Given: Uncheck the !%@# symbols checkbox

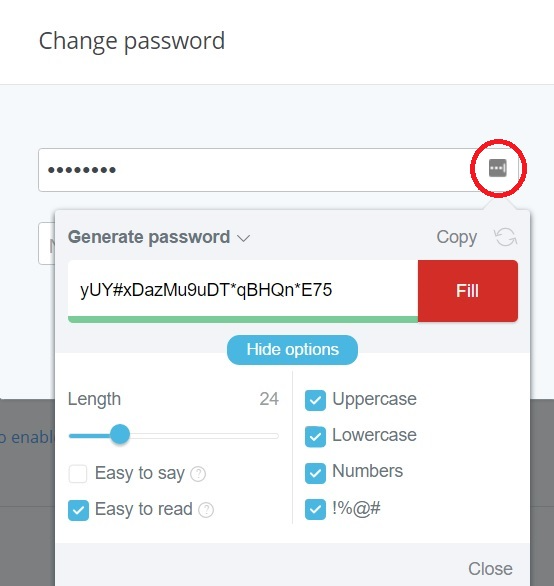Looking at the screenshot, I should (x=315, y=509).
